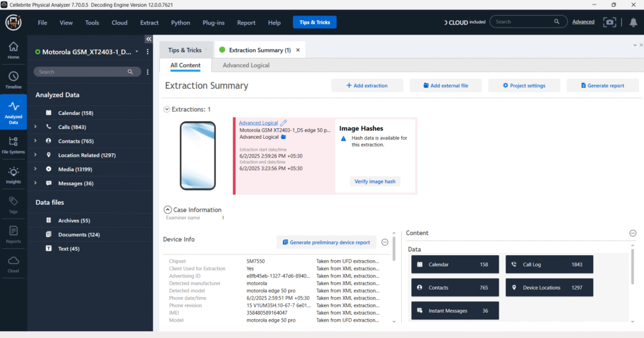Open the Calendar 158 content tile

pos(455,264)
